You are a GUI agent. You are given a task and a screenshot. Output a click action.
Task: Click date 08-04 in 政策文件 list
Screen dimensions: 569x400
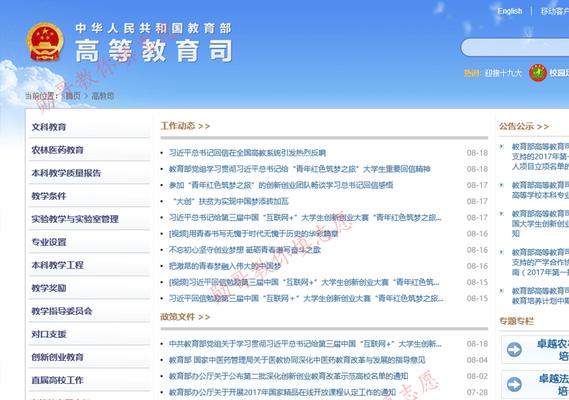477,360
